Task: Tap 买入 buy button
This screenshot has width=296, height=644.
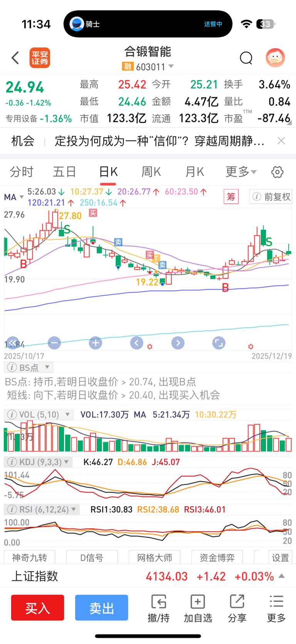Action: [x=38, y=608]
